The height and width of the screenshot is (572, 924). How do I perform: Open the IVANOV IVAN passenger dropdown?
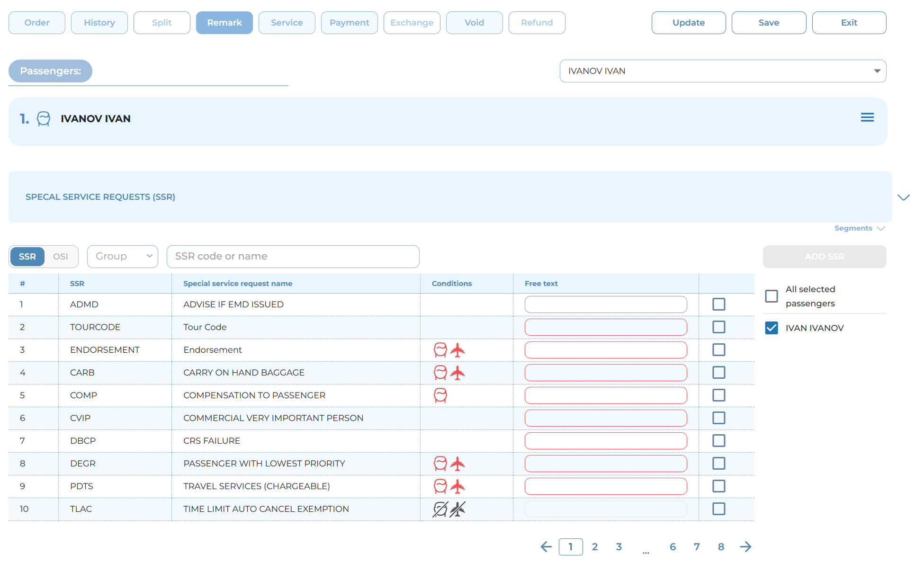point(723,71)
